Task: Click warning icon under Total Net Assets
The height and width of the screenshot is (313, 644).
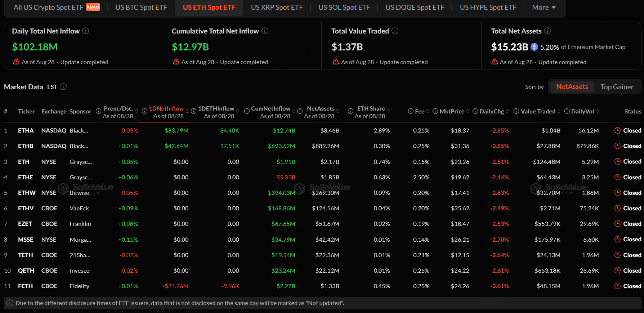Action: [x=495, y=62]
